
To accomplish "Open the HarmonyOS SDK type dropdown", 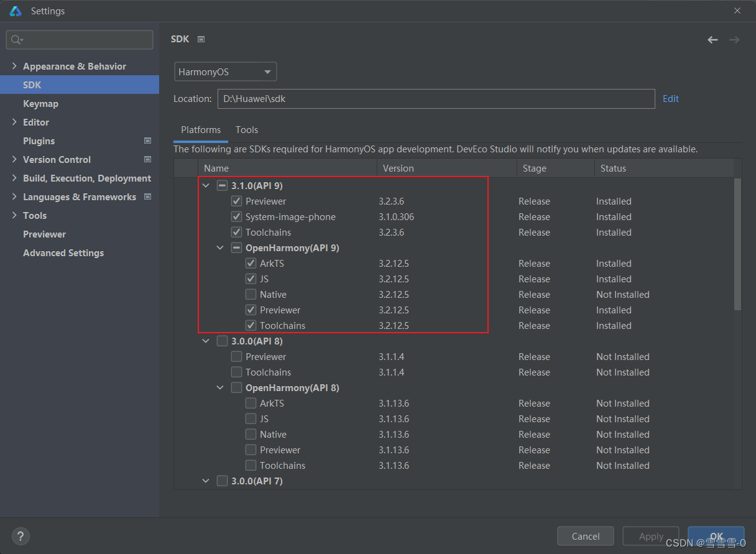I will 225,72.
